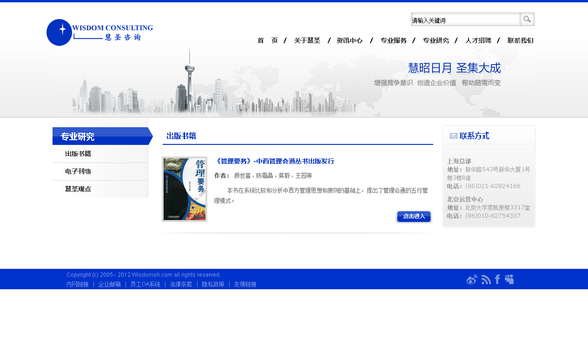Open the Facebook icon in footer
This screenshot has width=588, height=364.
tap(497, 279)
